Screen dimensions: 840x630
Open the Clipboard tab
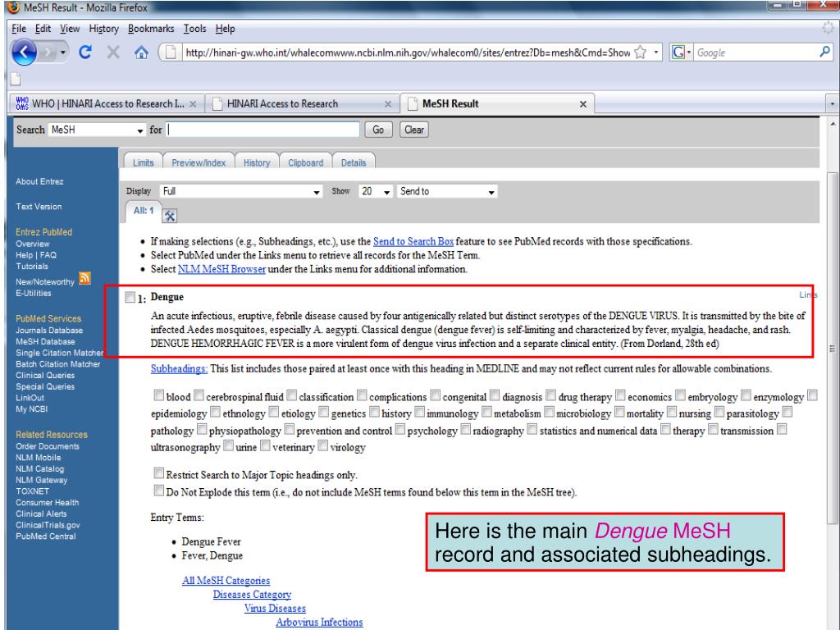[x=306, y=162]
